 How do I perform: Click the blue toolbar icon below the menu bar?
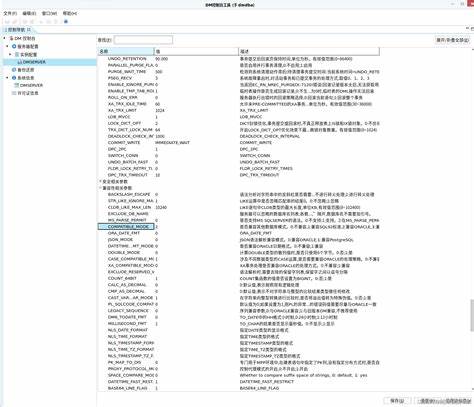coord(66,21)
